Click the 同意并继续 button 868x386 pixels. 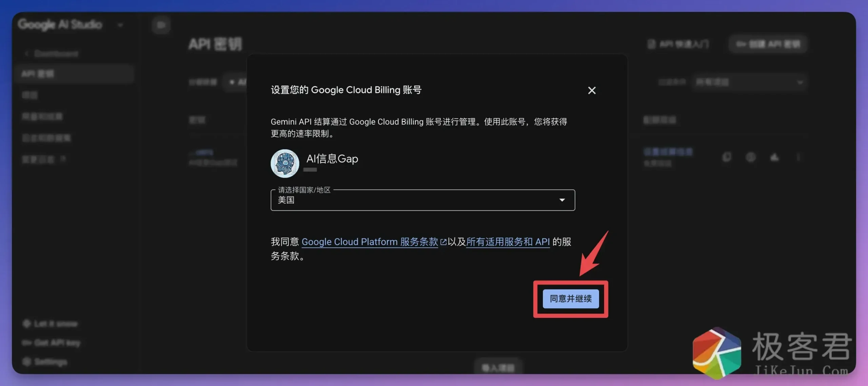[571, 299]
